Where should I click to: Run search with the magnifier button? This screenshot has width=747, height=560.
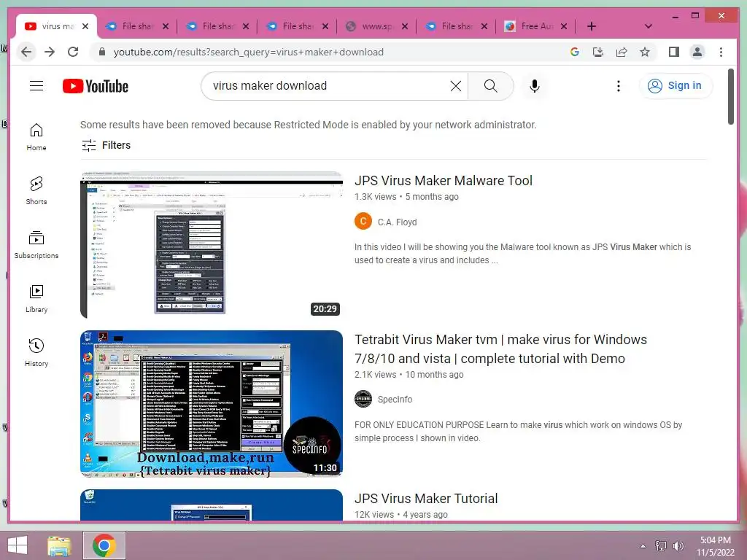coord(491,86)
